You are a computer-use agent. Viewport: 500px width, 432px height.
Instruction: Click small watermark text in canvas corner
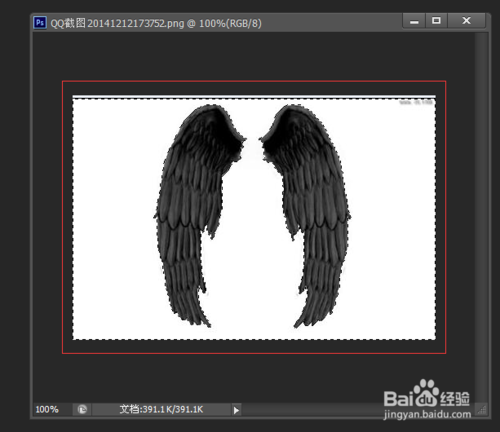[416, 102]
